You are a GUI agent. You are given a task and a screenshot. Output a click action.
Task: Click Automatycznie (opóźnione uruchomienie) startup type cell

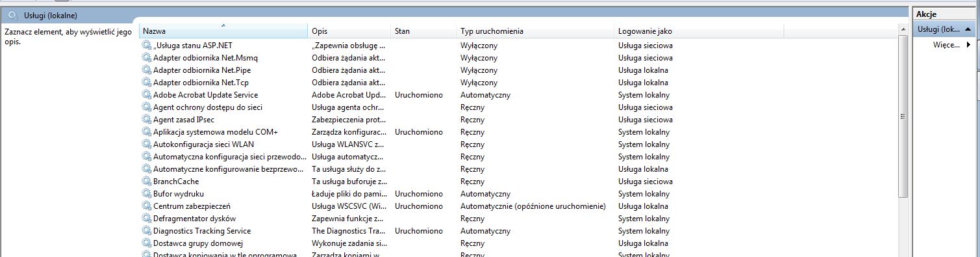533,206
